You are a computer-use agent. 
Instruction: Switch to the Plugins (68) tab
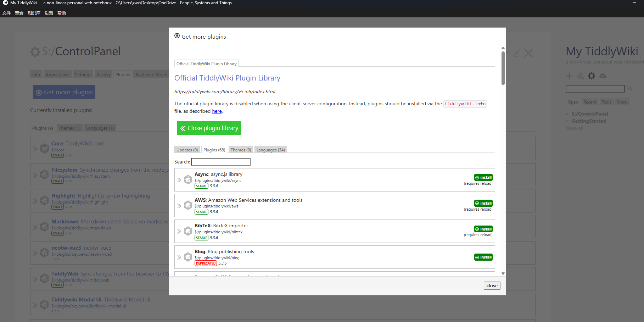point(214,150)
